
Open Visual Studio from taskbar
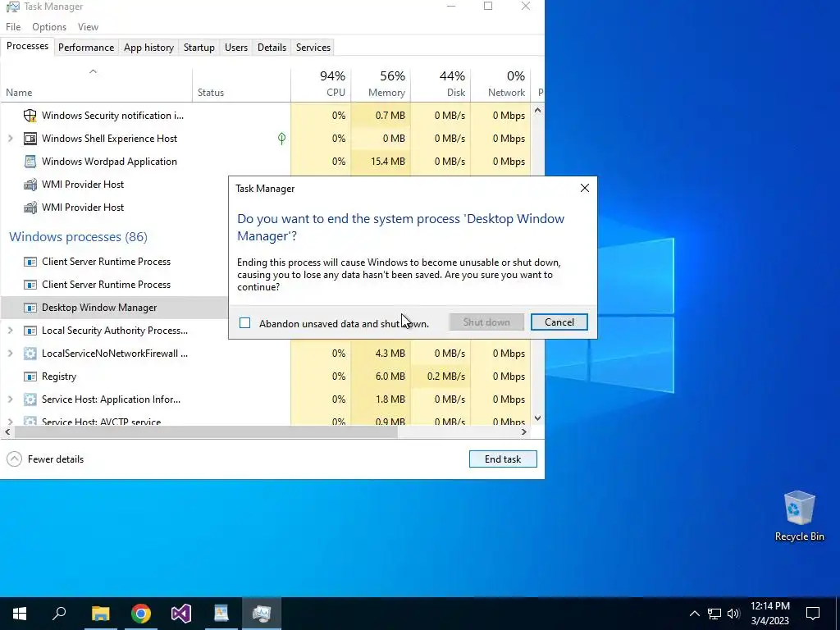click(181, 614)
